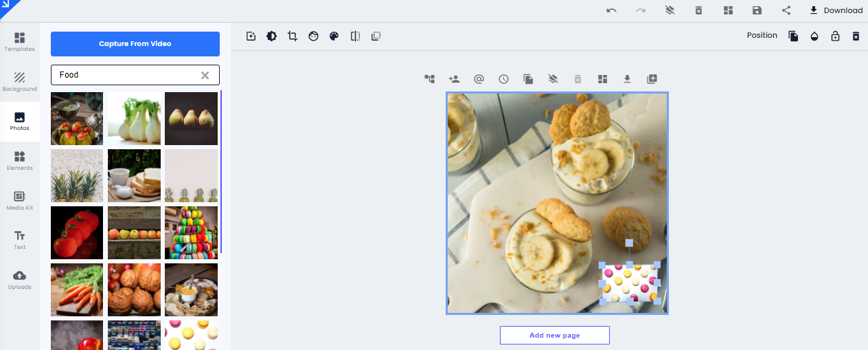Viewport: 868px width, 350px height.
Task: Select the Photos sidebar tab
Action: (x=20, y=122)
